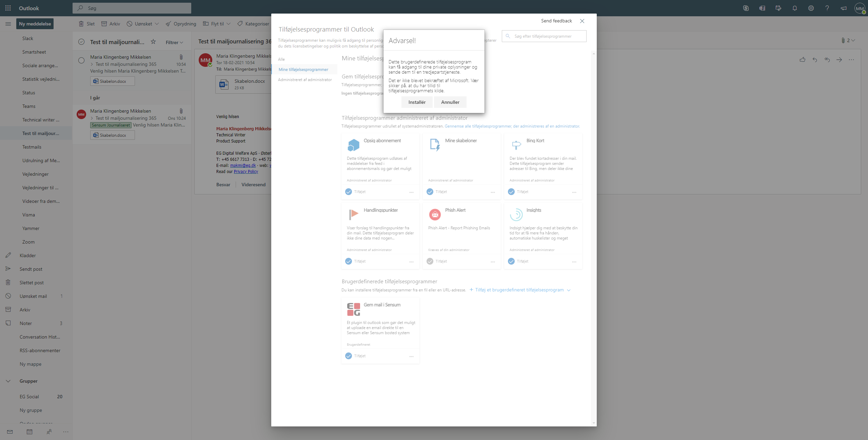Viewport: 868px width, 440px height.
Task: Toggle the Tilføjet checkmark for Opsig abonnement
Action: coord(349,192)
